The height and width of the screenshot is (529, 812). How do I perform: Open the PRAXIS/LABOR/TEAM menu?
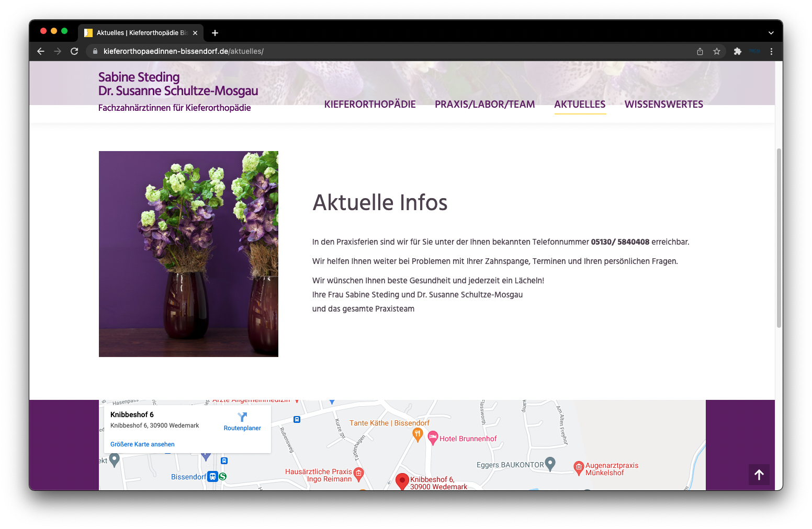pyautogui.click(x=484, y=104)
